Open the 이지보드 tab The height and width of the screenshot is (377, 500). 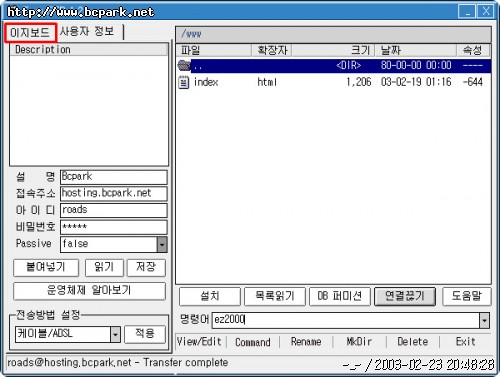(x=30, y=33)
